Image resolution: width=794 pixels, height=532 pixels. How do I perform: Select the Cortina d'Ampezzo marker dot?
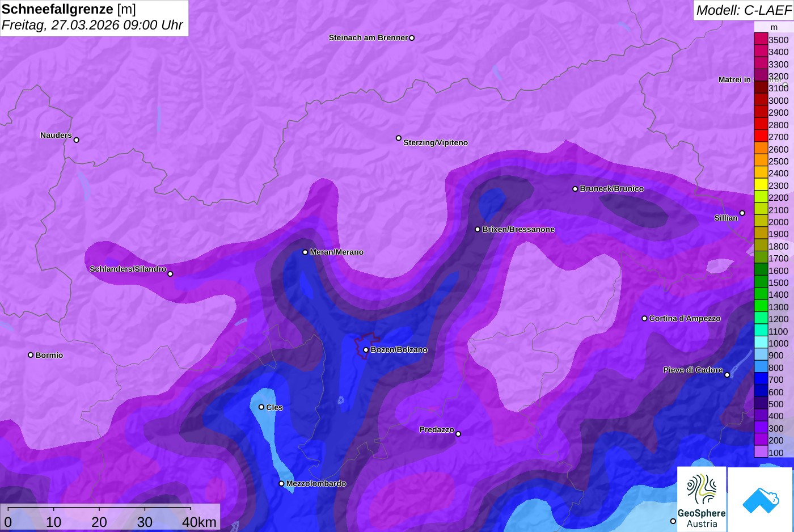[x=644, y=319]
